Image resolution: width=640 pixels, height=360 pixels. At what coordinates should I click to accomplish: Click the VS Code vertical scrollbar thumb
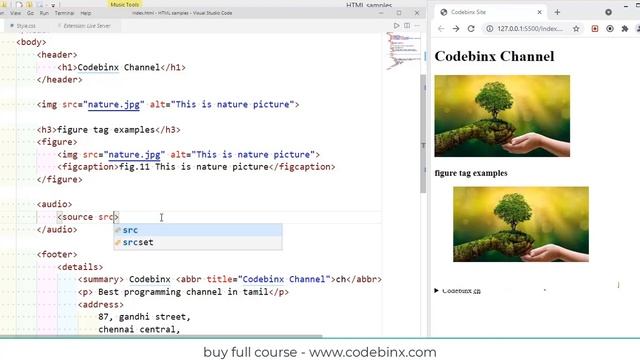423,133
